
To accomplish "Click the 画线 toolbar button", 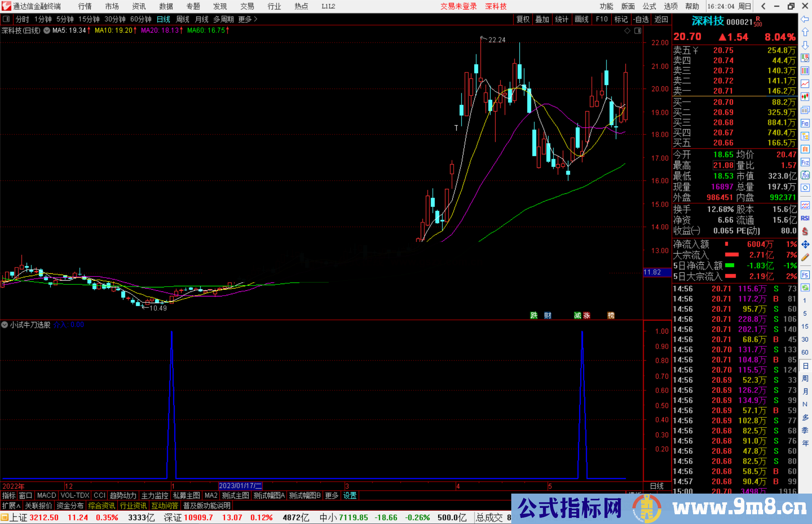I will click(581, 19).
